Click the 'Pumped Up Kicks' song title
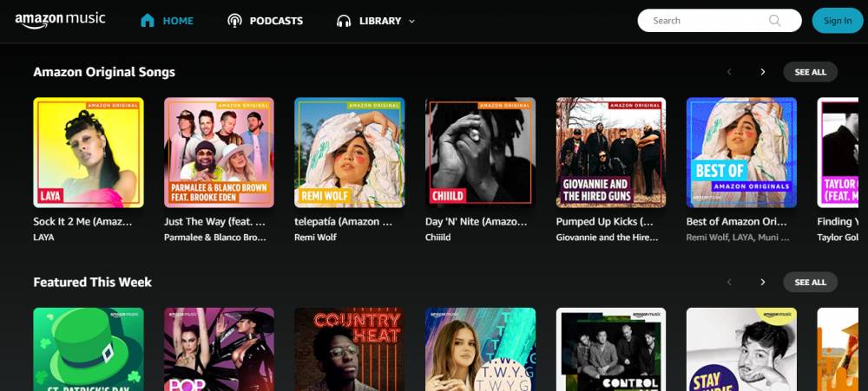Screen dimensions: 868x391 click(604, 222)
